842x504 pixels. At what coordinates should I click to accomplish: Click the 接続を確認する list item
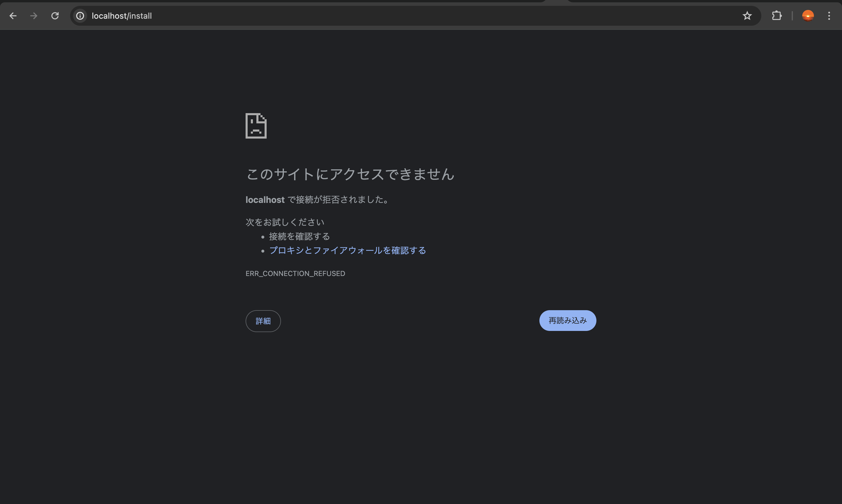tap(299, 236)
